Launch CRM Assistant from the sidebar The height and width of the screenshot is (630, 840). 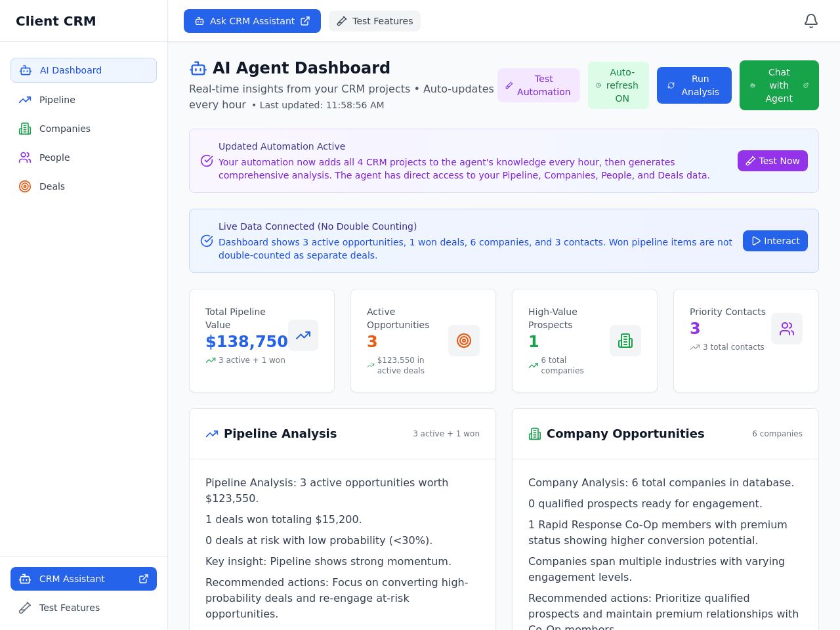(83, 579)
